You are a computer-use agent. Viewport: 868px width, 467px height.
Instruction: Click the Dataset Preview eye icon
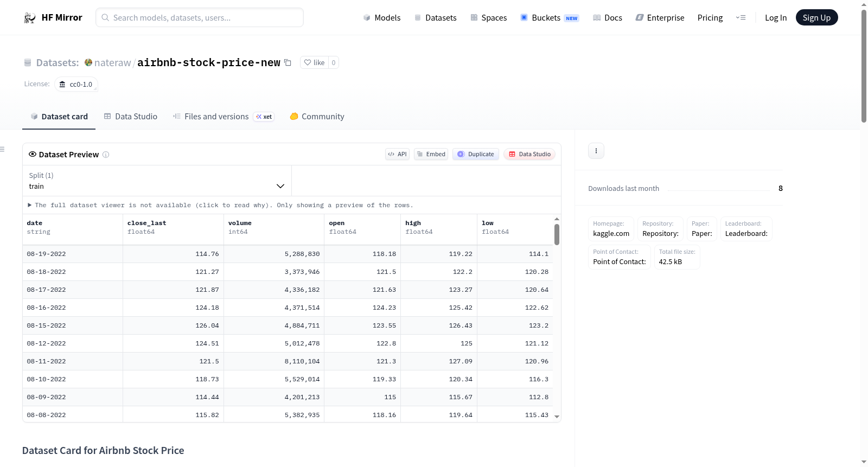tap(33, 154)
